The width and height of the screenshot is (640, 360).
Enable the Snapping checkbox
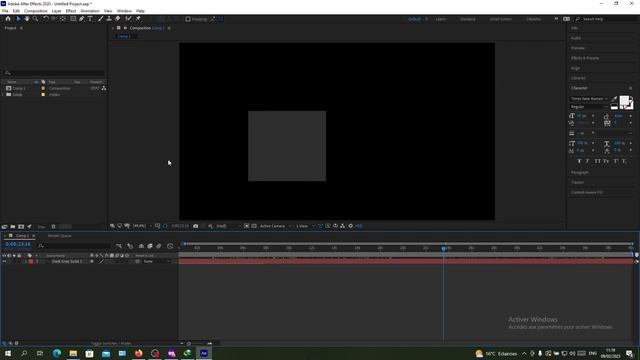(188, 19)
